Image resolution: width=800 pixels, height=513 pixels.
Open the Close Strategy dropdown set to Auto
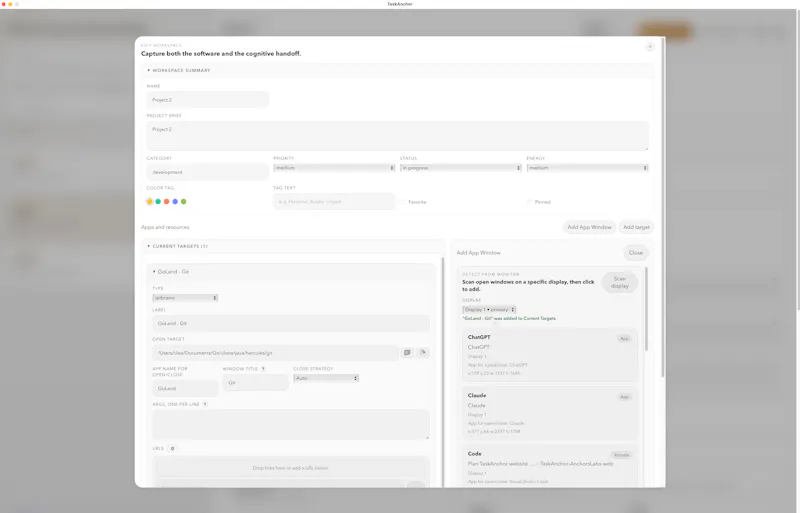[326, 378]
